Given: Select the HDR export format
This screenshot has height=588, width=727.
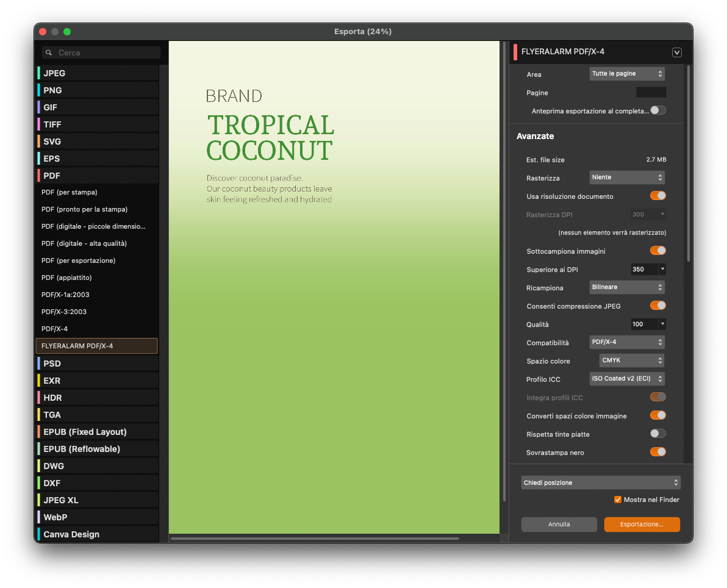Looking at the screenshot, I should point(98,398).
